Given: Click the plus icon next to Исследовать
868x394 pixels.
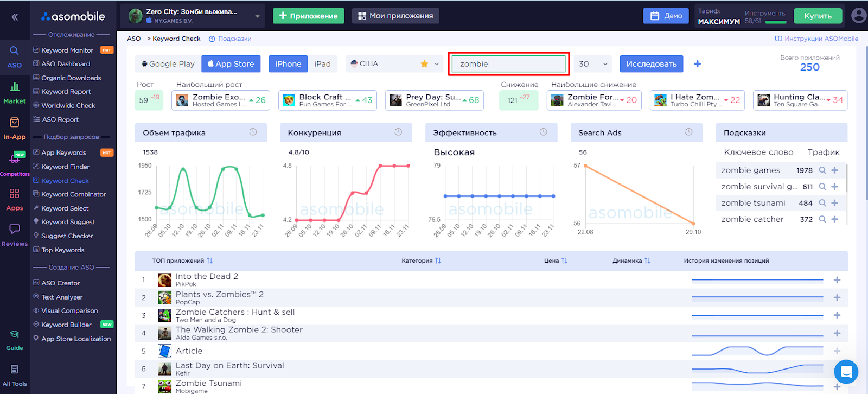Looking at the screenshot, I should click(x=698, y=64).
